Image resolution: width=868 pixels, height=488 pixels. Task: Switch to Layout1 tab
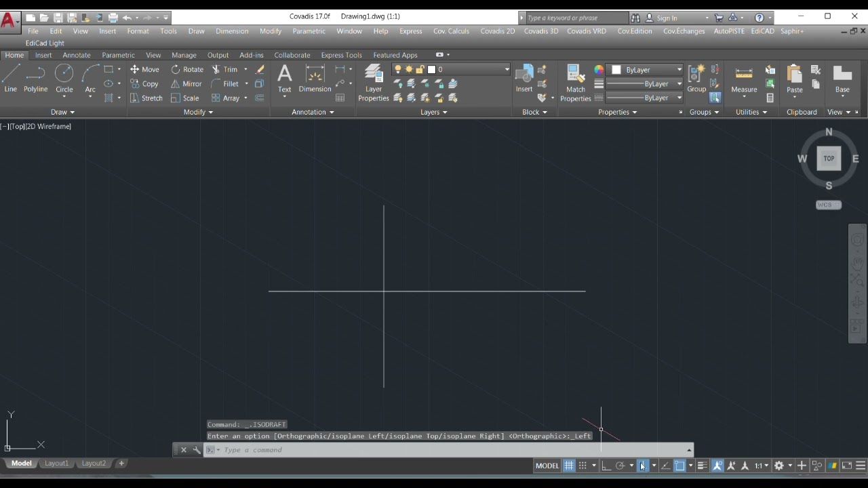56,464
